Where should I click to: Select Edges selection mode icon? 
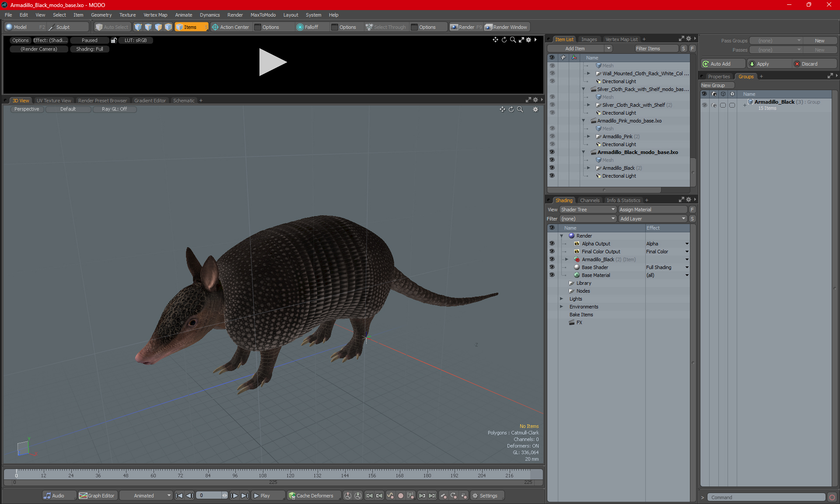pos(148,27)
